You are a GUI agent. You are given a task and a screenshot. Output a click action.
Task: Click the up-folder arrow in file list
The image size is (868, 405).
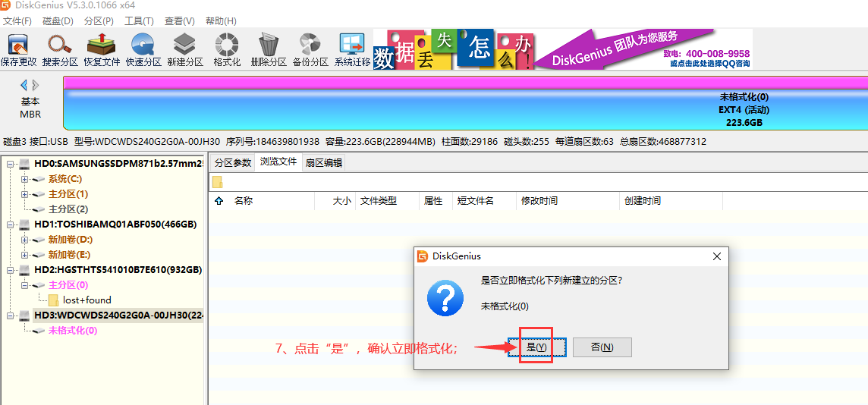[x=219, y=201]
